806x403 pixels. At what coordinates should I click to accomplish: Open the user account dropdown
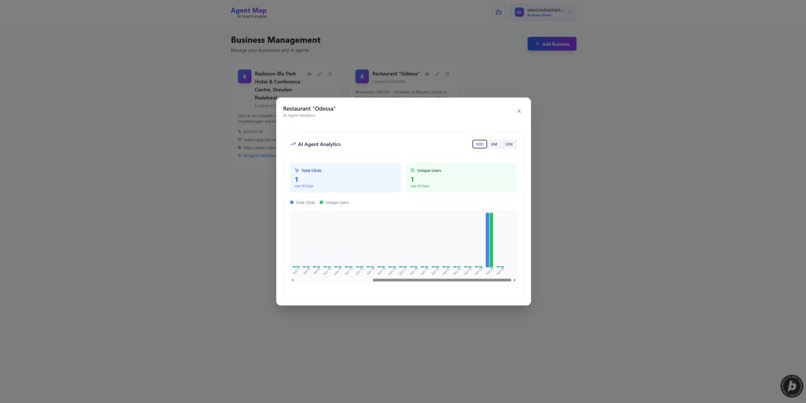543,12
